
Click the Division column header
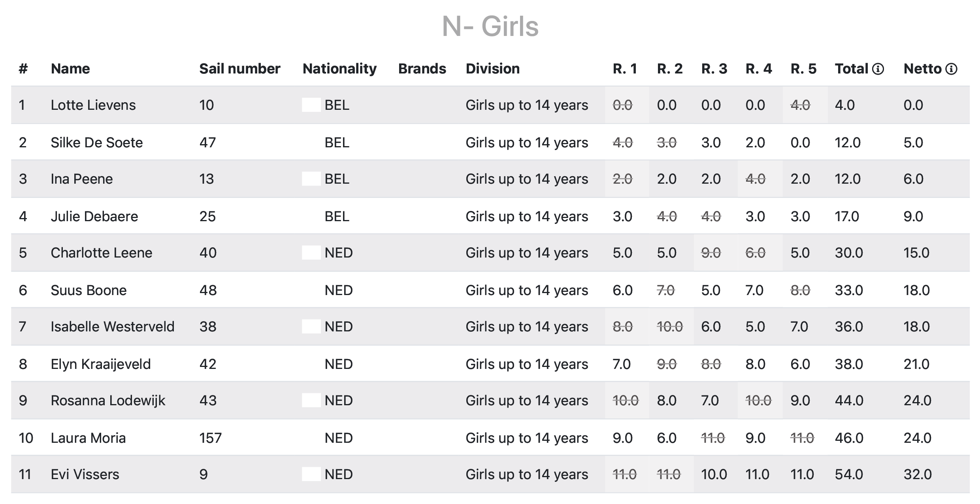pyautogui.click(x=493, y=69)
